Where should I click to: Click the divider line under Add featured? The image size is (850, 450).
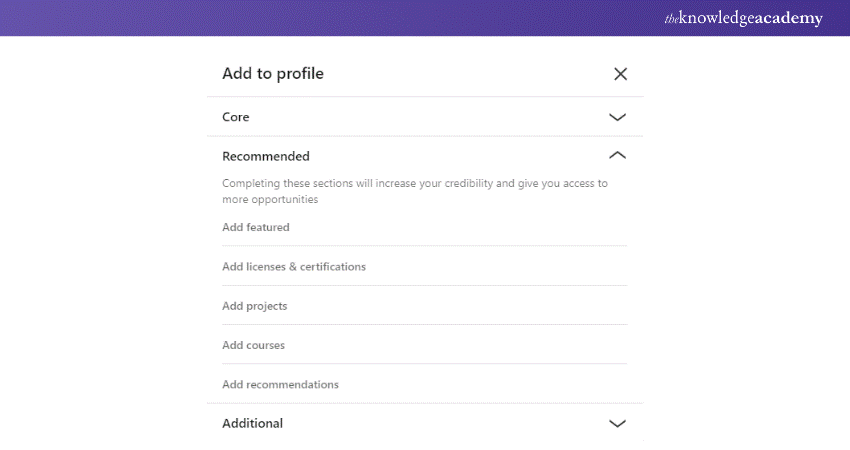coord(424,246)
